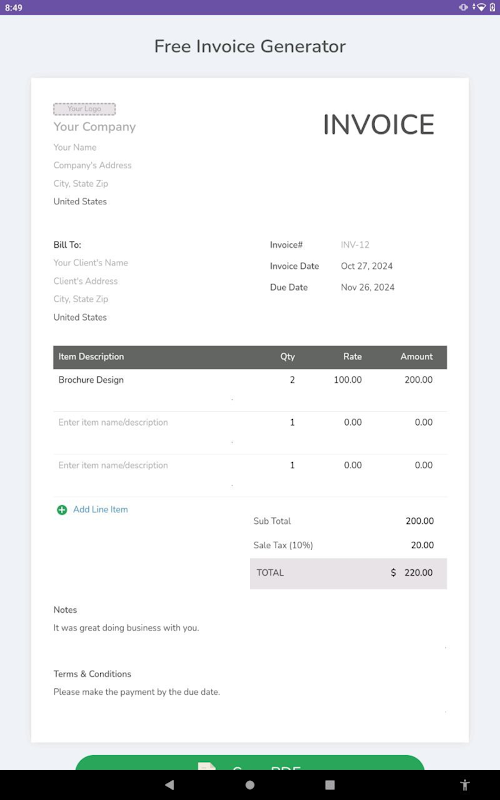Screen dimensions: 500x800
Task: Edit the Sale Tax (10%) label
Action: (x=283, y=545)
